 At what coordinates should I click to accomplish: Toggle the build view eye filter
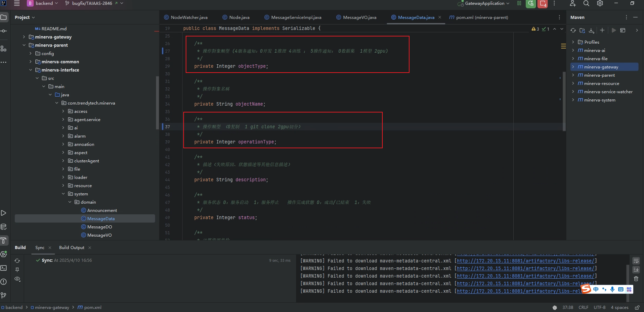coord(17,279)
